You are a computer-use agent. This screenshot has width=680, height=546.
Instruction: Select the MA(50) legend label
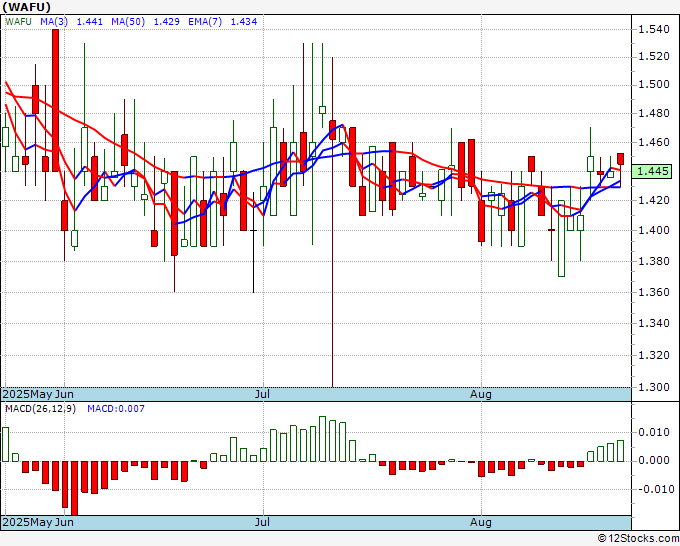coord(128,22)
